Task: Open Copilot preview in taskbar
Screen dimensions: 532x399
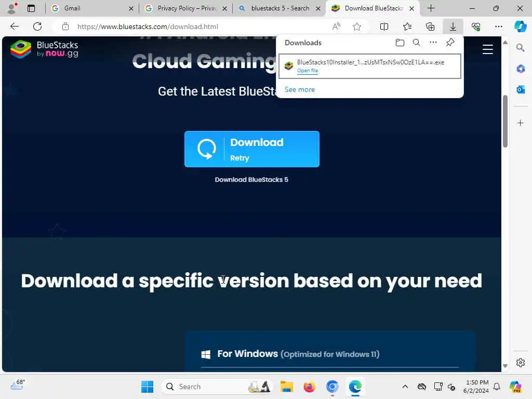Action: click(515, 387)
